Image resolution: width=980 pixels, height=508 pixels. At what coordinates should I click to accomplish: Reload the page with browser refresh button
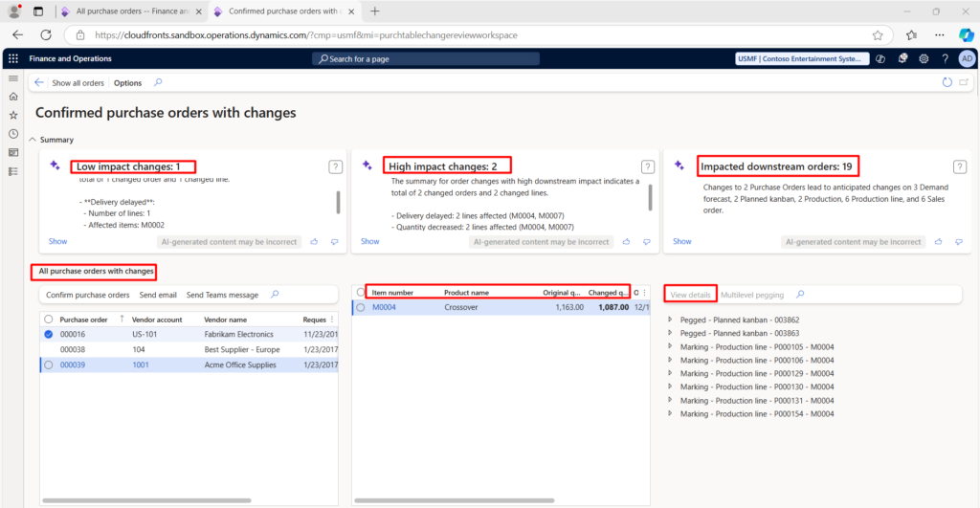pyautogui.click(x=46, y=35)
